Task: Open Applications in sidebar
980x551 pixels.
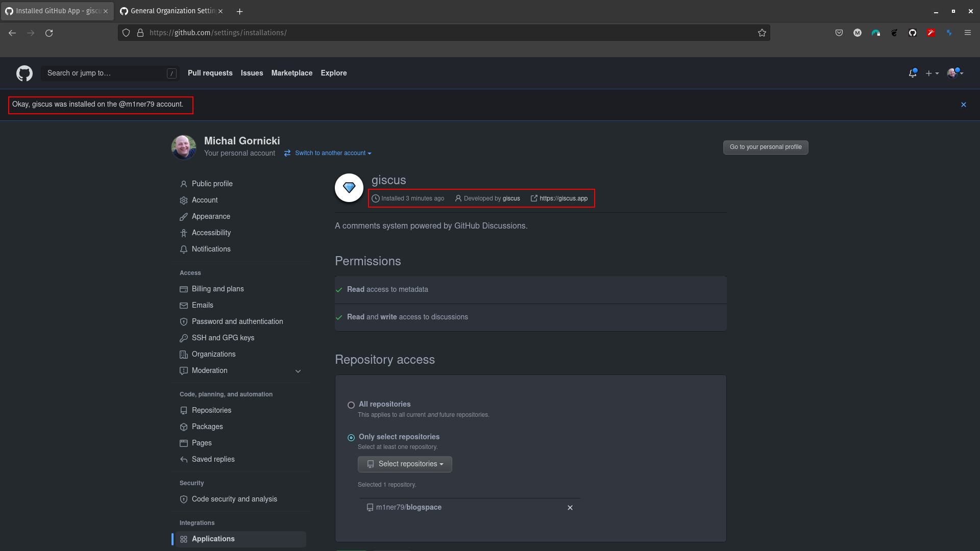Action: [x=241, y=539]
